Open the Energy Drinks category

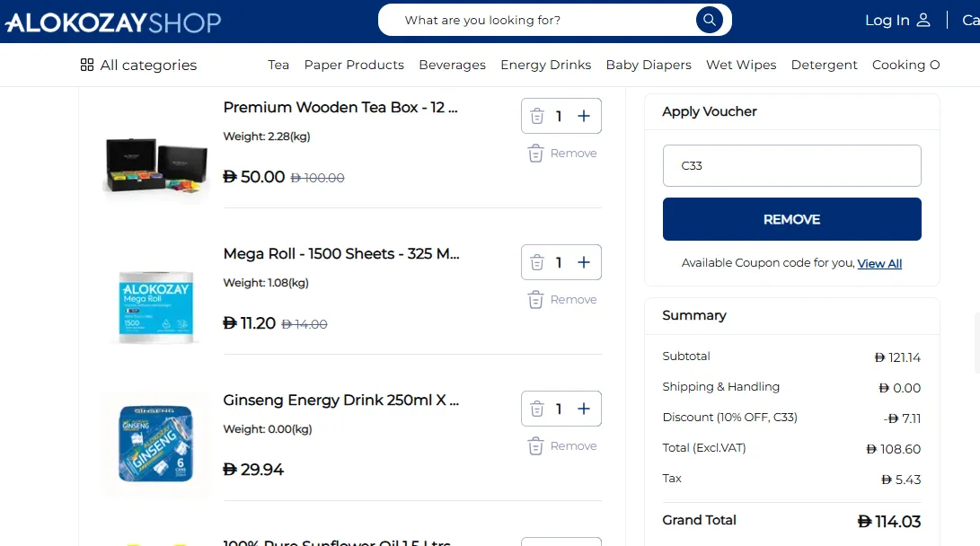point(545,65)
